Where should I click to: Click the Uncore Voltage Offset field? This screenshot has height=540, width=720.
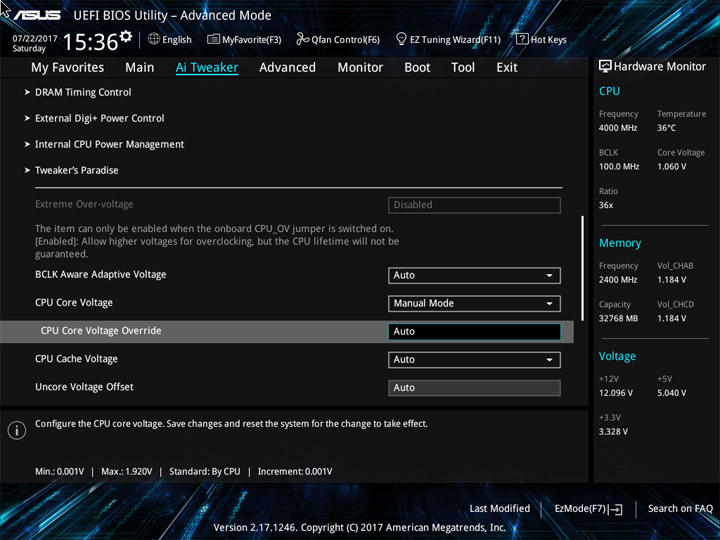click(474, 388)
